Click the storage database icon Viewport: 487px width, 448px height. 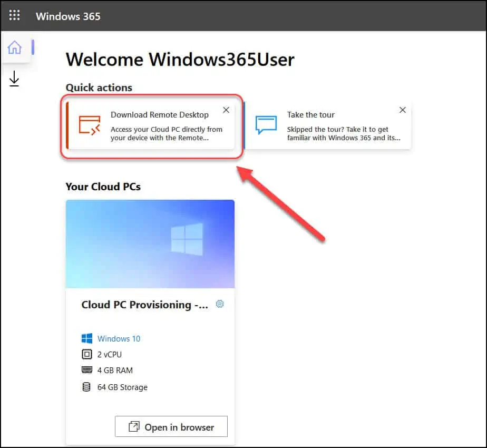click(x=86, y=387)
